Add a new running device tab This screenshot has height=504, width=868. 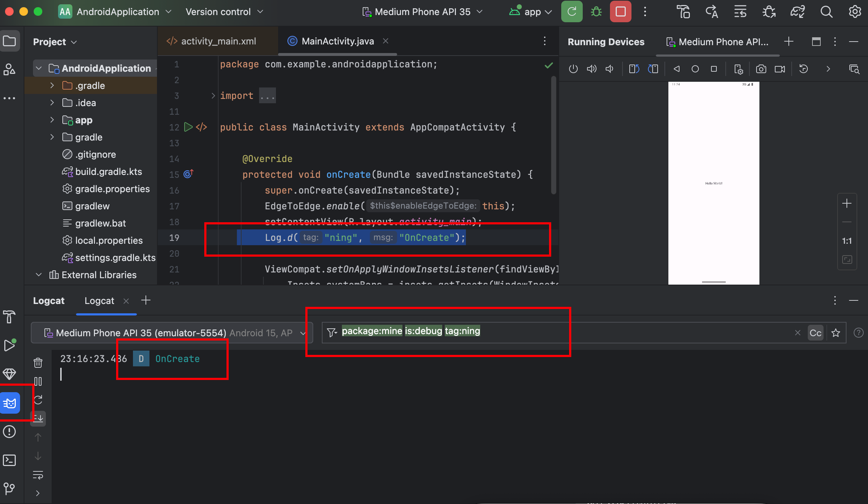[x=789, y=42]
